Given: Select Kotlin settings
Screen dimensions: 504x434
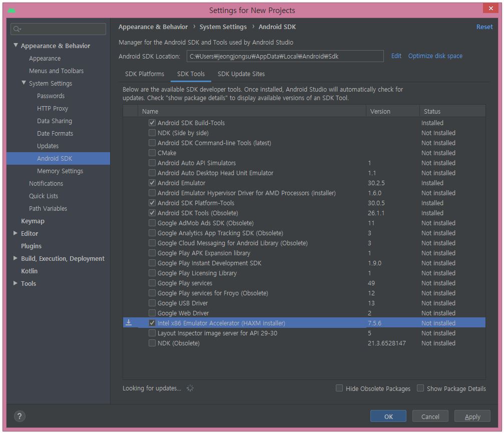Looking at the screenshot, I should click(x=29, y=271).
